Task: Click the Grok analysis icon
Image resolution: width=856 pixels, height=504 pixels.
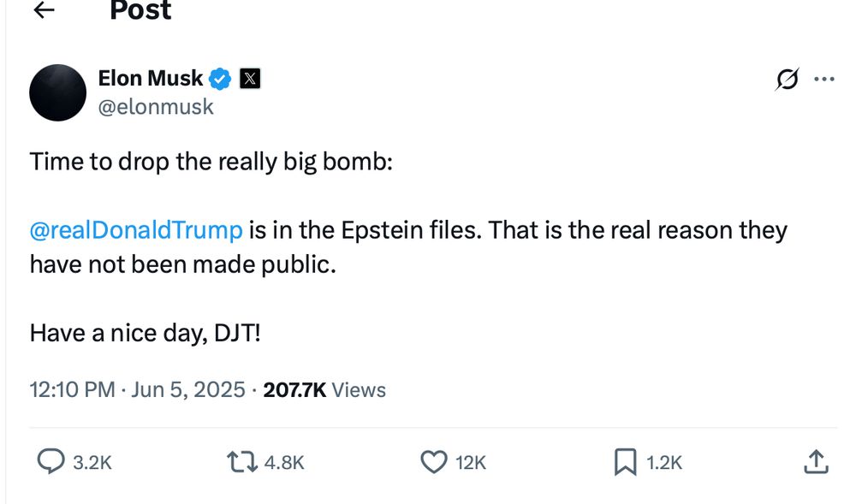Action: tap(787, 78)
